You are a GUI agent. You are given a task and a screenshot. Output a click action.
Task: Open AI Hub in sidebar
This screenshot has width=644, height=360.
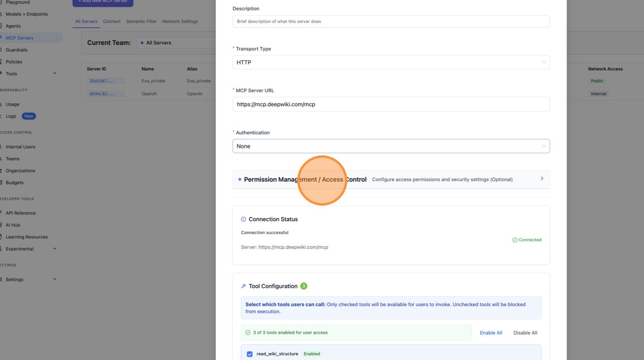click(13, 225)
